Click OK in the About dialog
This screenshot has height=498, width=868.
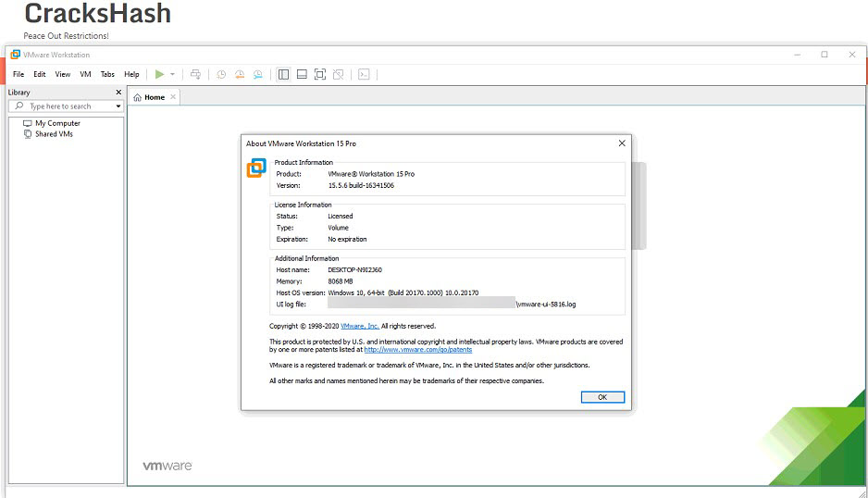[x=602, y=397]
